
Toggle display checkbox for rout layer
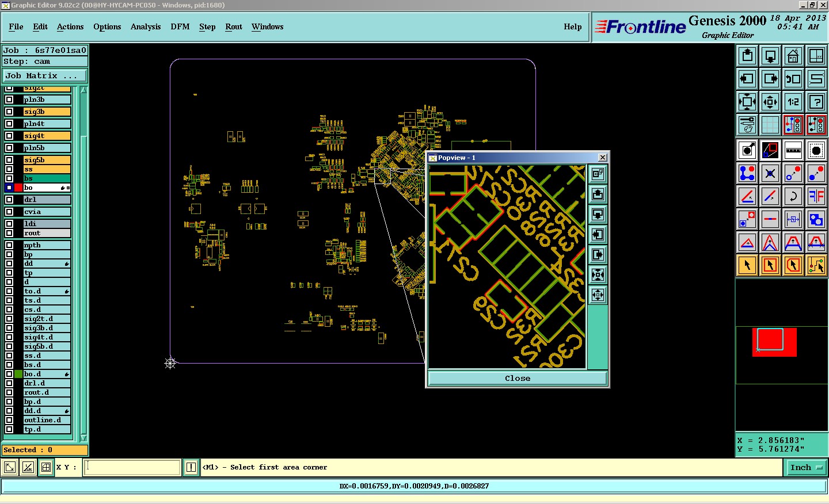pos(9,233)
